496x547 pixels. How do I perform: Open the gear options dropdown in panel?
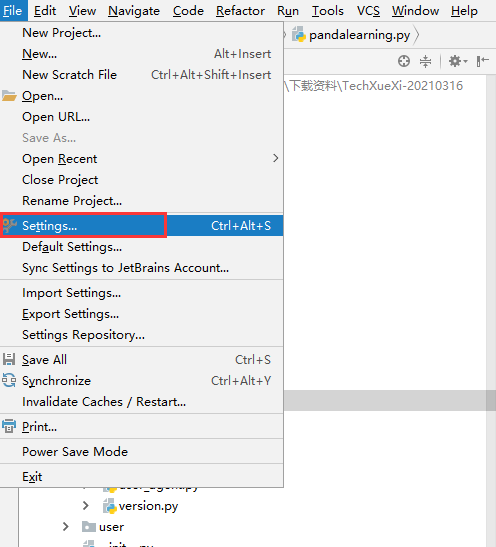[x=458, y=61]
